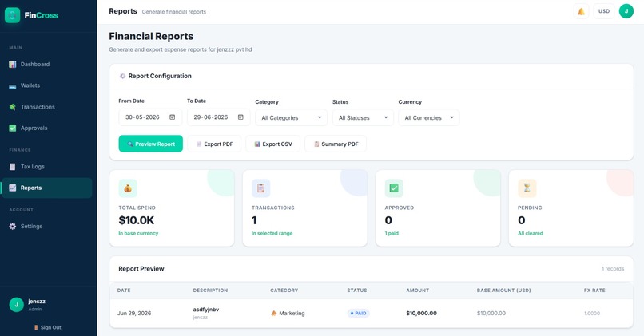The image size is (644, 336).
Task: Click the Approved green check card icon
Action: (x=394, y=188)
